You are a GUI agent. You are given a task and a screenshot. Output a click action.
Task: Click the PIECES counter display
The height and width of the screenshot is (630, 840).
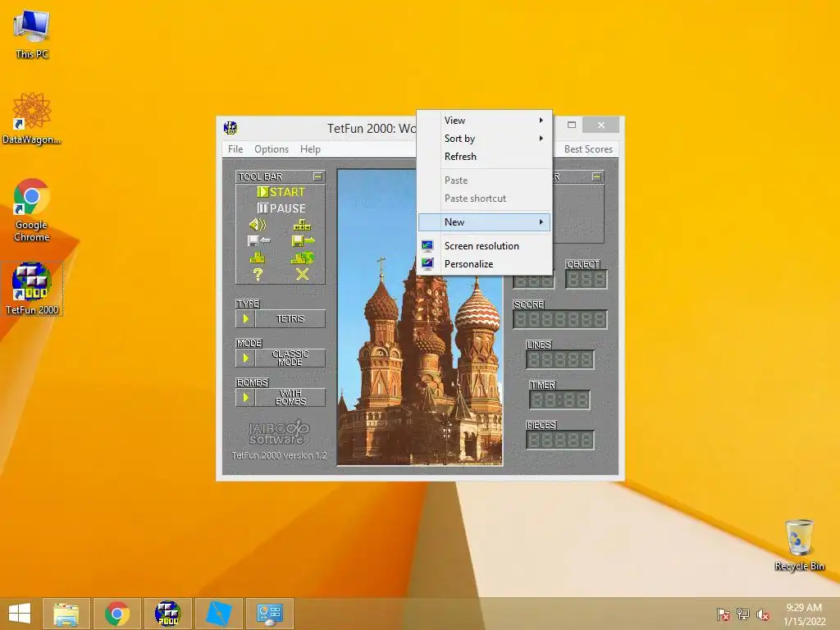(x=559, y=440)
